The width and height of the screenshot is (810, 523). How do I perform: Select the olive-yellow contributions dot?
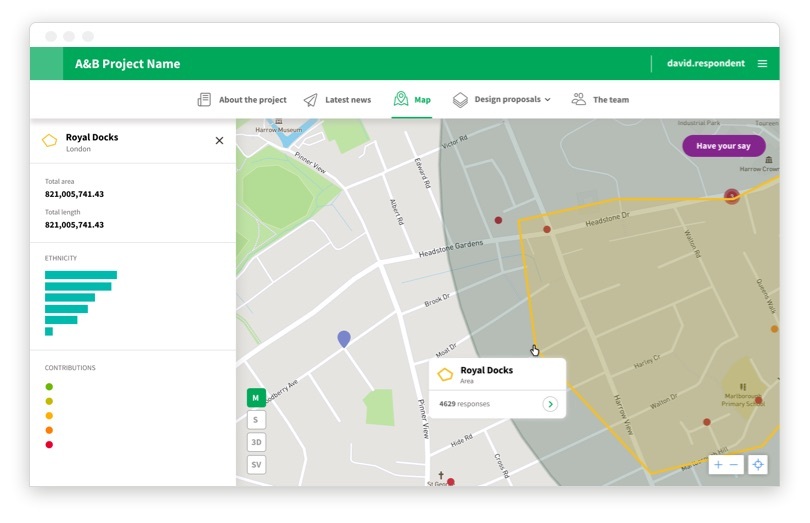pos(49,401)
